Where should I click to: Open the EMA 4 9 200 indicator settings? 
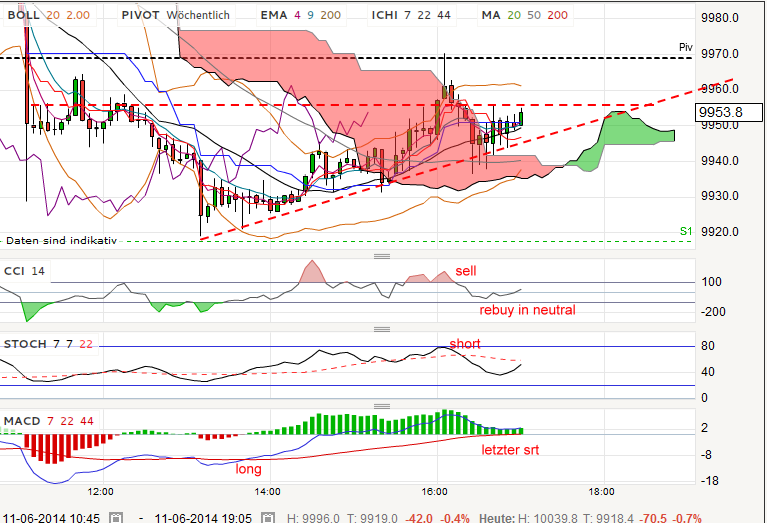[300, 15]
